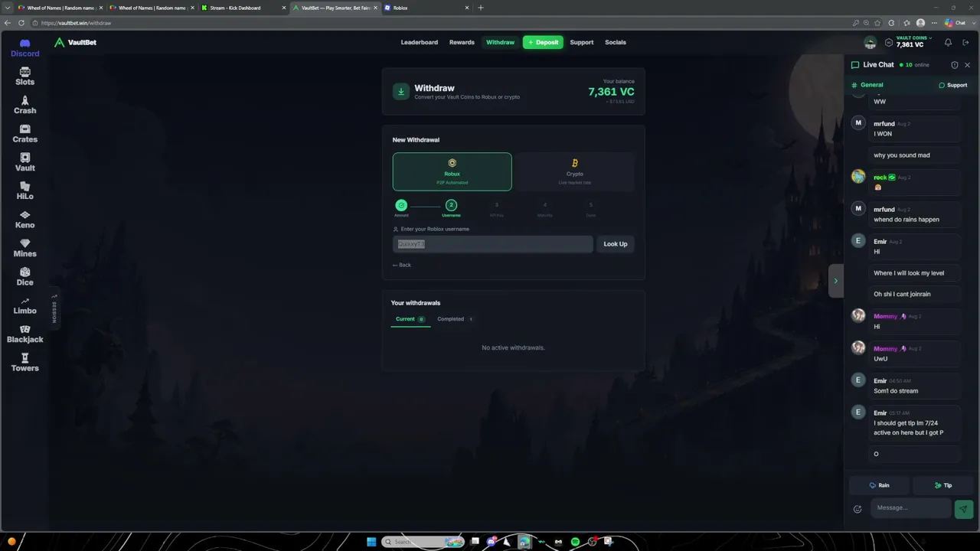Screen dimensions: 980x551
Task: Click the Windows taskbar Search box
Action: click(x=423, y=542)
